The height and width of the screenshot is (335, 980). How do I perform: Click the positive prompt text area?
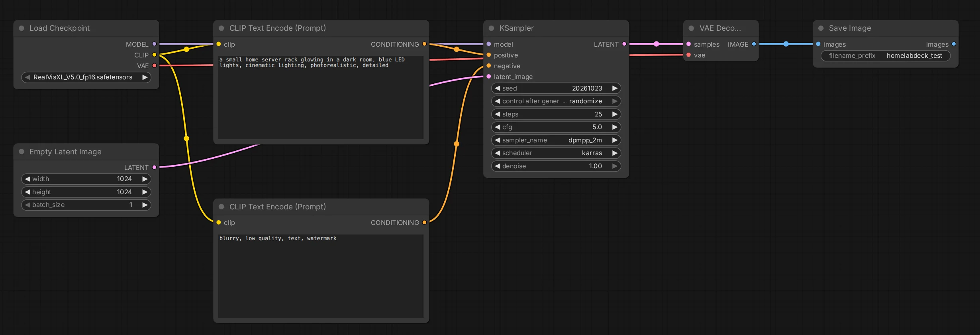tap(321, 97)
